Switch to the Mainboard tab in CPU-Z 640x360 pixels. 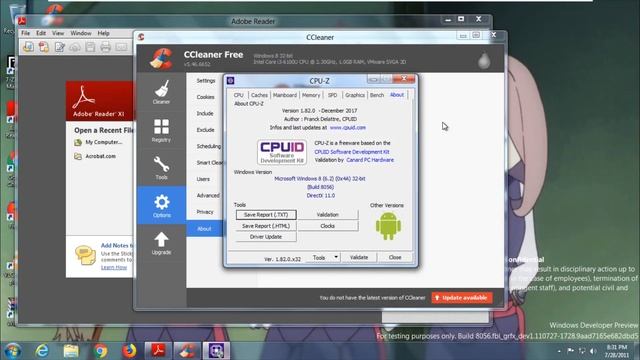pyautogui.click(x=285, y=95)
